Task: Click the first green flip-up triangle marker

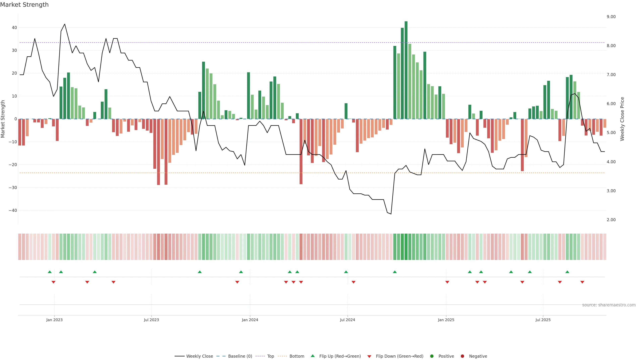Action: [x=49, y=272]
